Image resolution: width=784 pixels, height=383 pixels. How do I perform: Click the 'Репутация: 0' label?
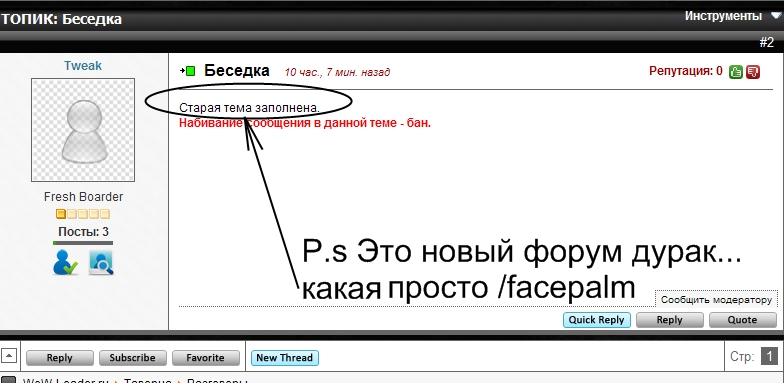[686, 71]
